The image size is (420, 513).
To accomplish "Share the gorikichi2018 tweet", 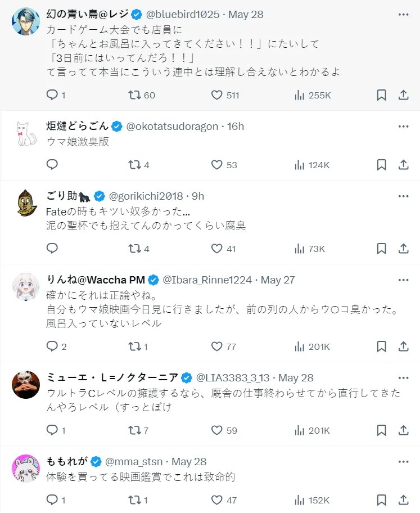I will pyautogui.click(x=403, y=249).
